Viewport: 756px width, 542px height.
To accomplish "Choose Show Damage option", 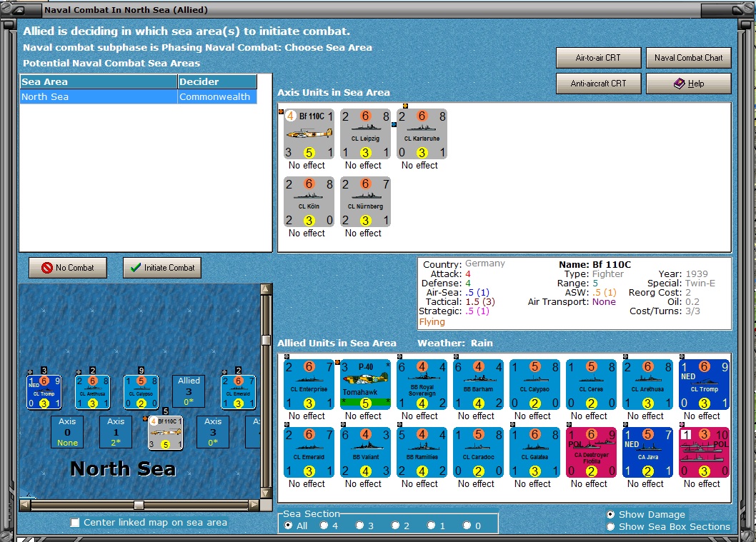I will pyautogui.click(x=610, y=515).
